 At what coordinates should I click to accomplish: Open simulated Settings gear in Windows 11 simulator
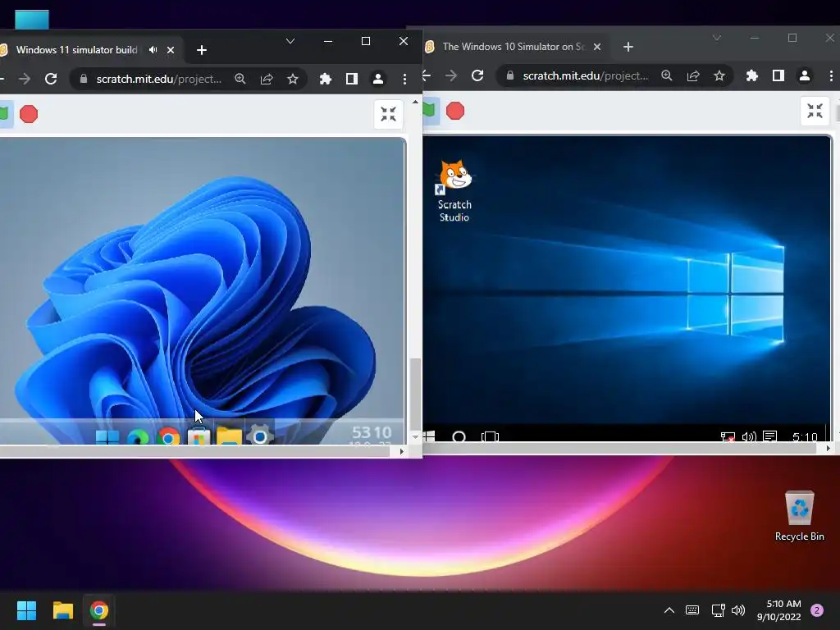260,436
